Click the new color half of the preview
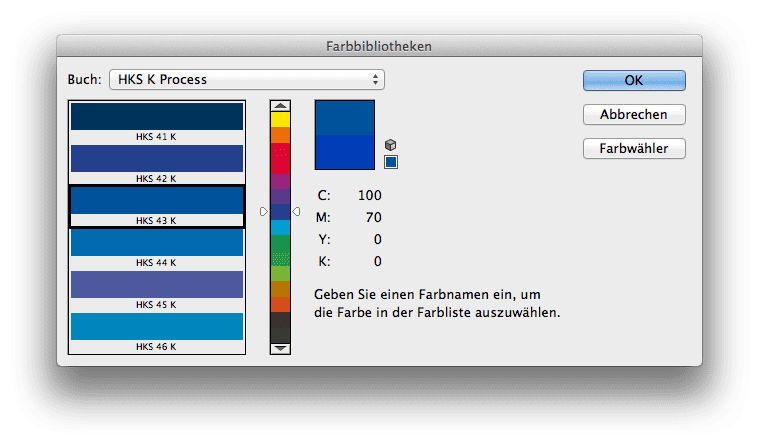Image resolution: width=759 pixels, height=445 pixels. pyautogui.click(x=345, y=118)
